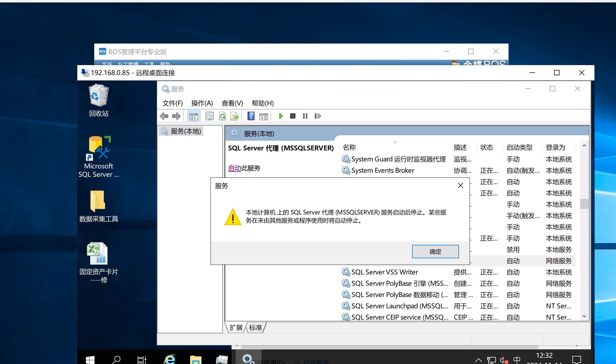Click the Properties toolbar icon
The width and height of the screenshot is (616, 364).
pos(209,116)
